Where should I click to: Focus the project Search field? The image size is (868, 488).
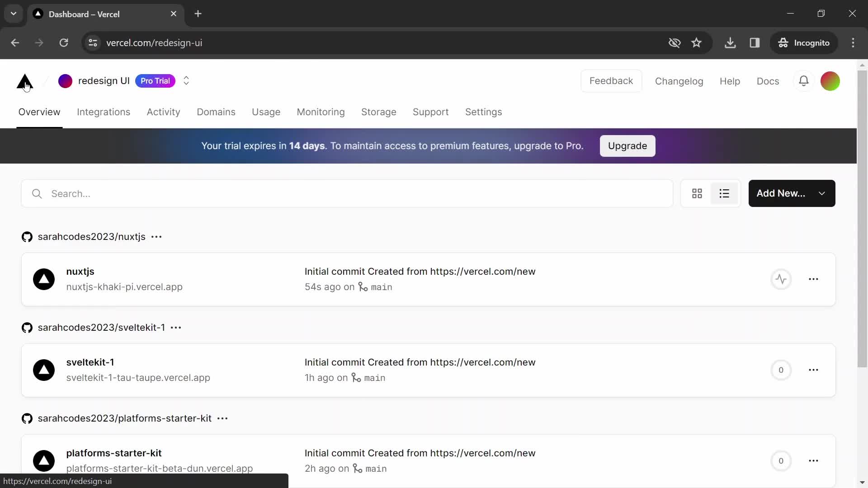click(347, 193)
